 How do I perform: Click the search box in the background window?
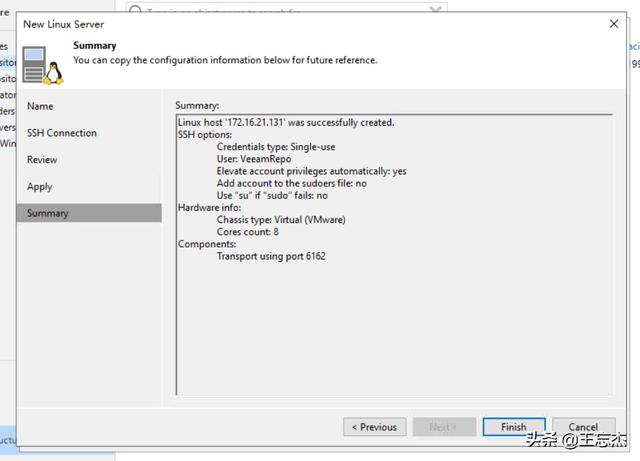(287, 9)
